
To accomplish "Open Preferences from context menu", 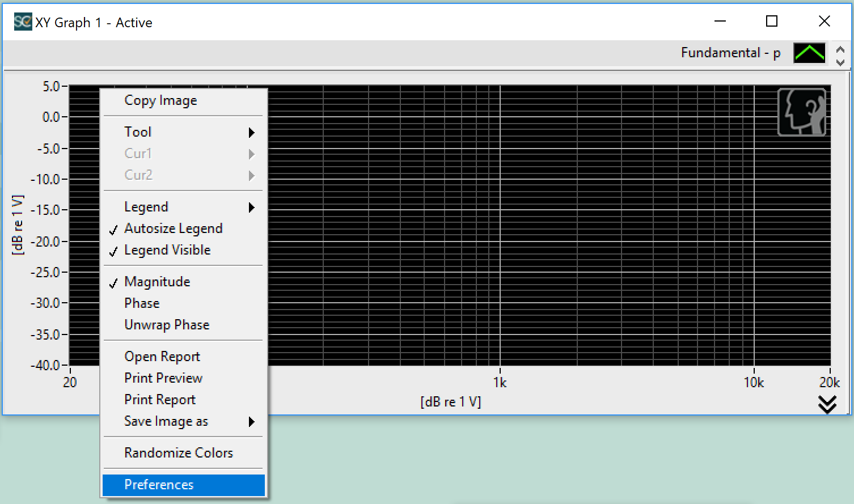I will point(184,485).
